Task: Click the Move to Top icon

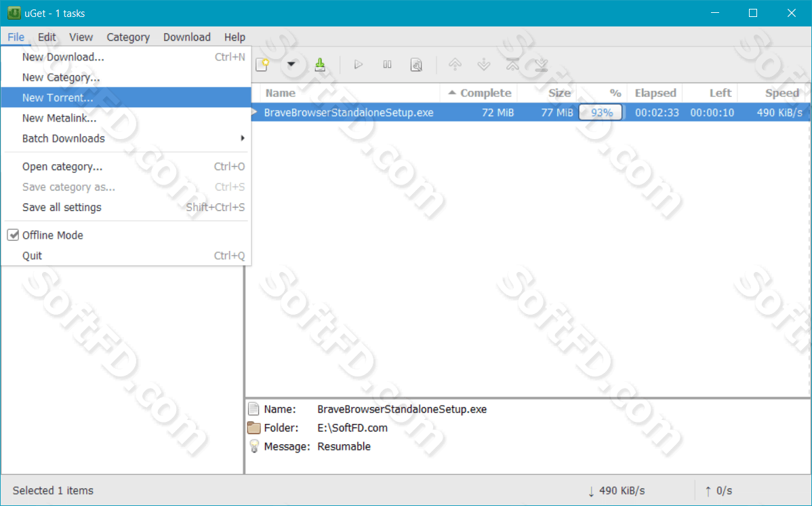Action: pos(512,64)
